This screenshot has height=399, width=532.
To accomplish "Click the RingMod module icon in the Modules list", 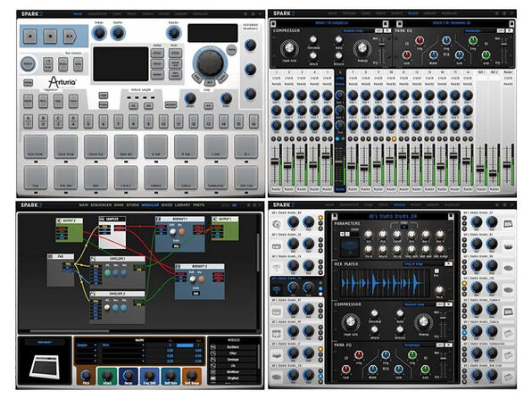I will click(213, 378).
